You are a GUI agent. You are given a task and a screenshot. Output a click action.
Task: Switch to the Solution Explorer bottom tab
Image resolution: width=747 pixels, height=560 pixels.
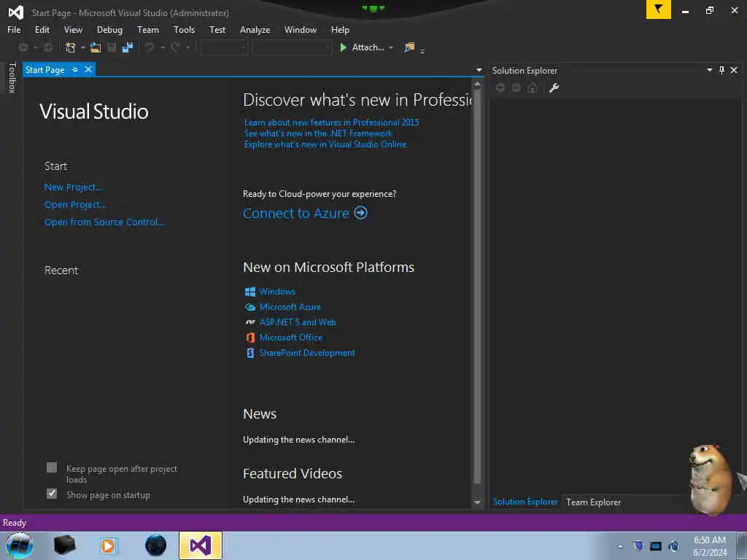point(525,502)
